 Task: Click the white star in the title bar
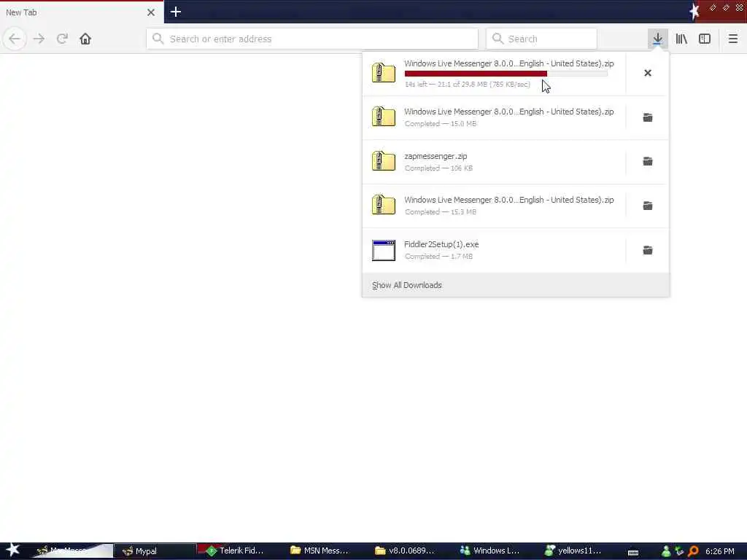[x=694, y=11]
